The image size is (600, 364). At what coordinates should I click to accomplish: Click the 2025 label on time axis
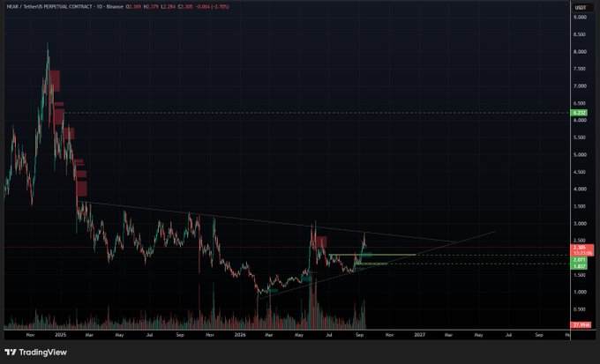[61, 335]
